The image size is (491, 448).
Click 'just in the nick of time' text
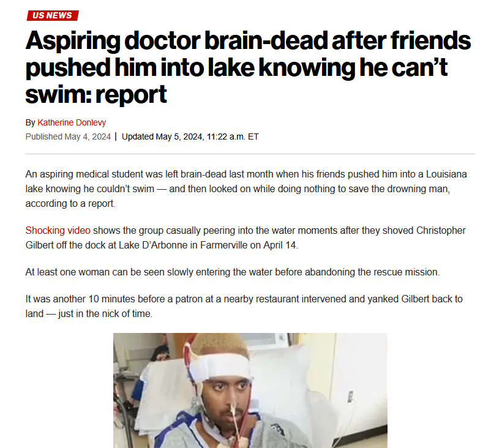click(104, 314)
